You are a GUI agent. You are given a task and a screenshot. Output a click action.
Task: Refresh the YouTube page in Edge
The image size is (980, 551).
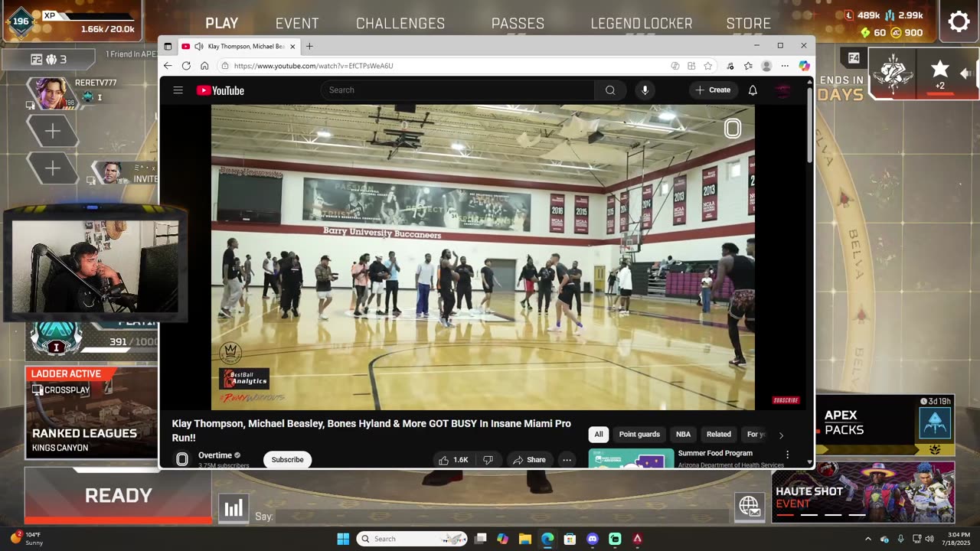coord(186,66)
